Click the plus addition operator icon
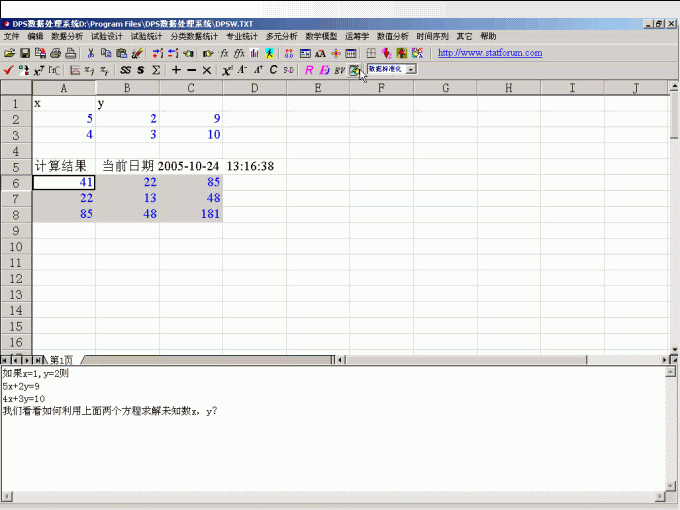680x510 pixels. pos(176,70)
